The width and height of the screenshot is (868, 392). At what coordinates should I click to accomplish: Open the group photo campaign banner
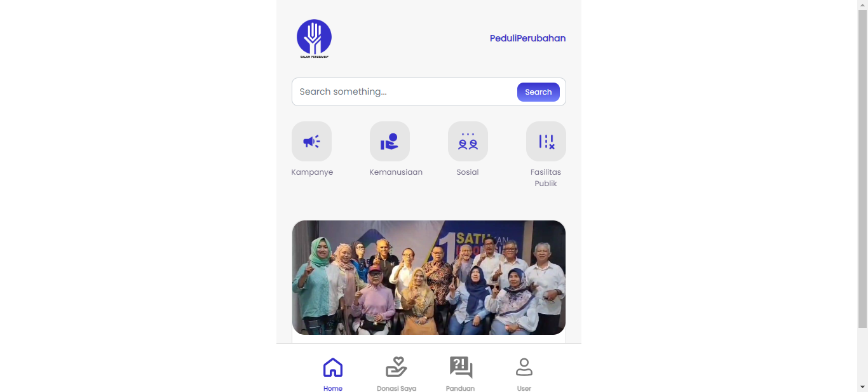[x=429, y=278]
